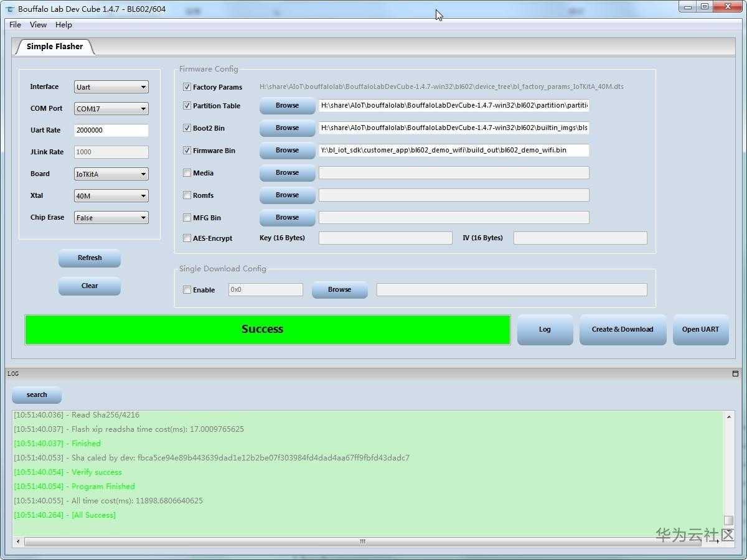Click the green Success progress bar

tap(267, 329)
